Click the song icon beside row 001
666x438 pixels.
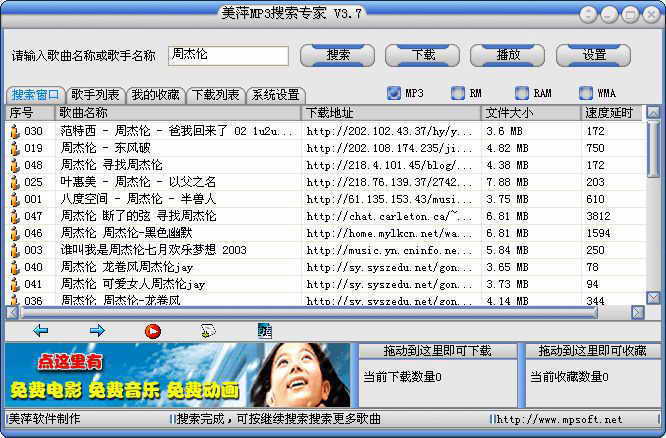point(15,199)
